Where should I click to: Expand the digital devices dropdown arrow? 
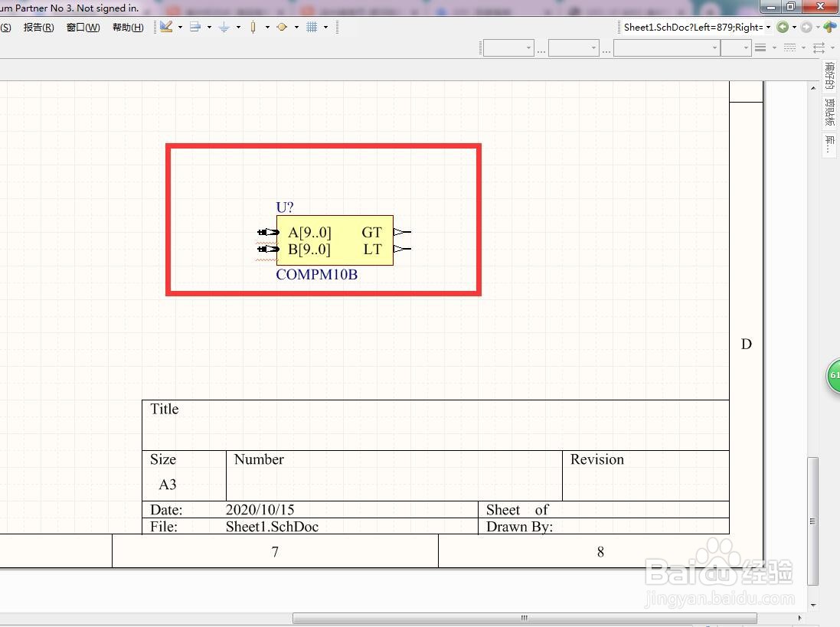(267, 27)
